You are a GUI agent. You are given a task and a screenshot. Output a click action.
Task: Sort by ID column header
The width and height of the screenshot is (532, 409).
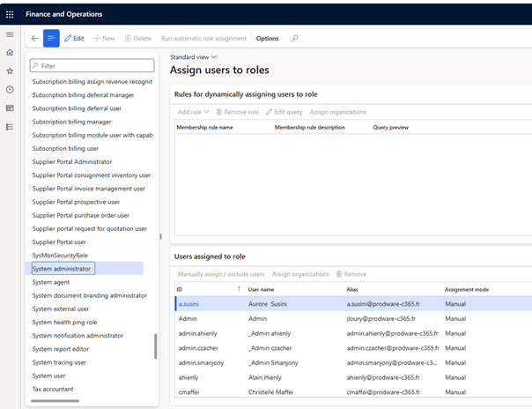pos(179,289)
